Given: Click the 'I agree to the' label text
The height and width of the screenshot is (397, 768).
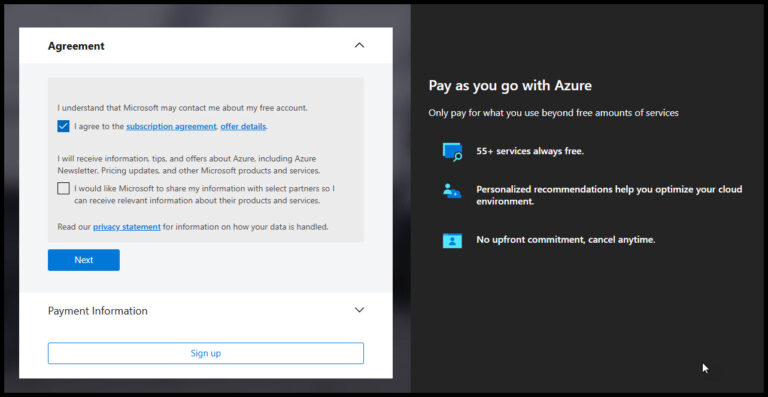Looking at the screenshot, I should coord(99,126).
